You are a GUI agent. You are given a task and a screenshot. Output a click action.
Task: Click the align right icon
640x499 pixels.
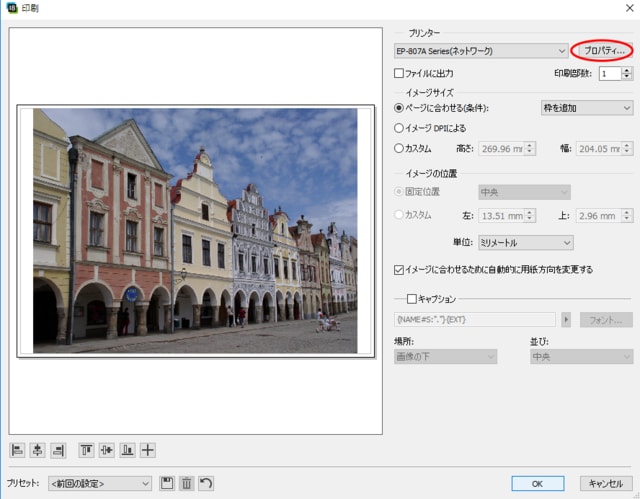[x=58, y=450]
